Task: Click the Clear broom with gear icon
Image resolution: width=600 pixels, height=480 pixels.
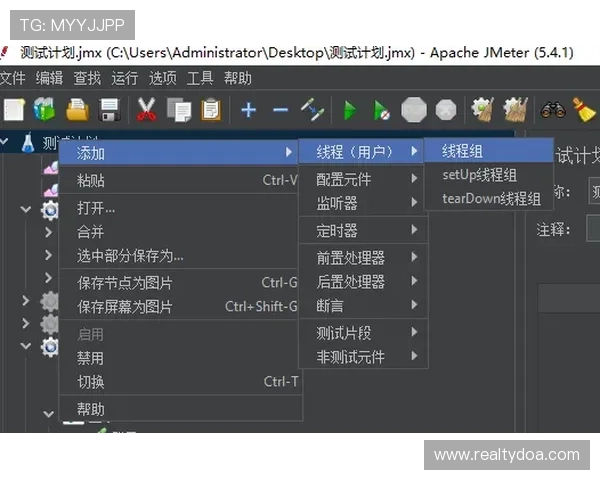Action: 482,110
